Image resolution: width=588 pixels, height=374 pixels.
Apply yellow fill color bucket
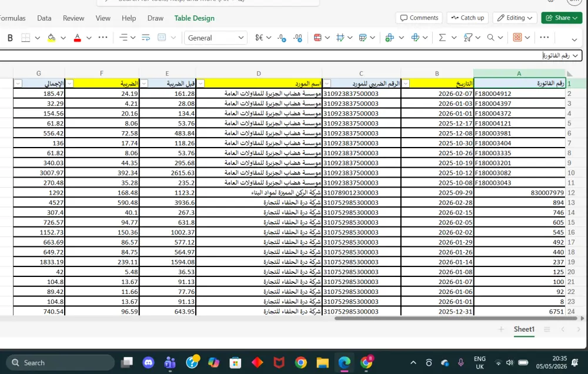[x=51, y=38]
